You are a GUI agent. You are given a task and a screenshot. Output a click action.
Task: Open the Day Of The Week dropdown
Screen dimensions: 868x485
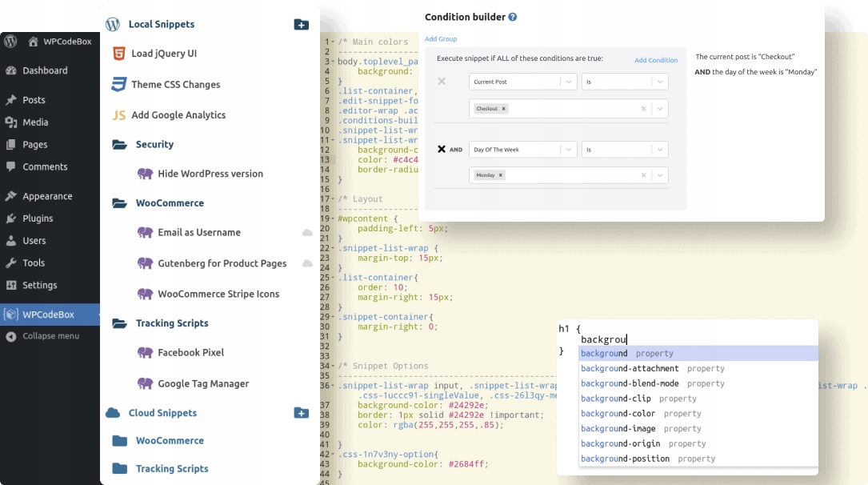tap(568, 149)
